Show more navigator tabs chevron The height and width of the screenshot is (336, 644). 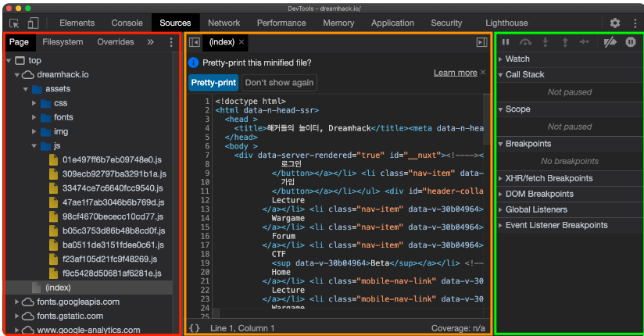click(151, 42)
